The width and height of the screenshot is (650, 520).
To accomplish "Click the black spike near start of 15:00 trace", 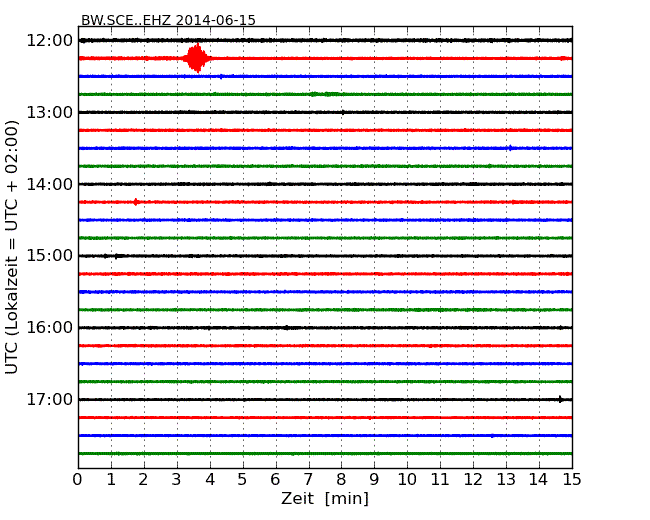I will coord(116,256).
